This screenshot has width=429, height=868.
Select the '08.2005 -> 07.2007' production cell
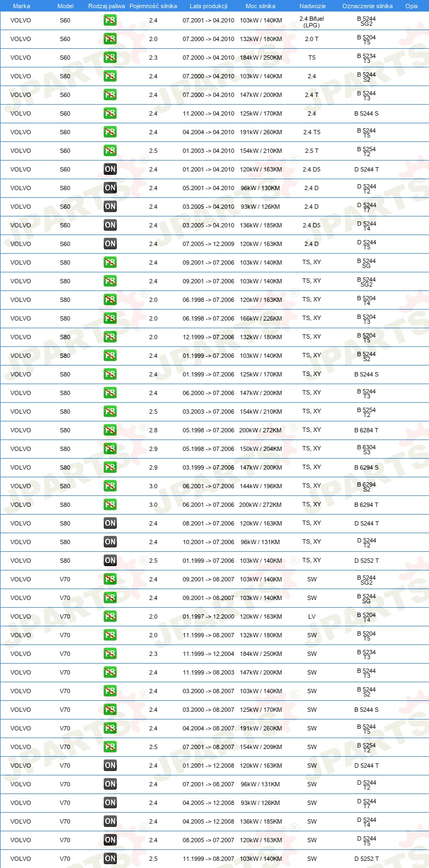(x=208, y=840)
